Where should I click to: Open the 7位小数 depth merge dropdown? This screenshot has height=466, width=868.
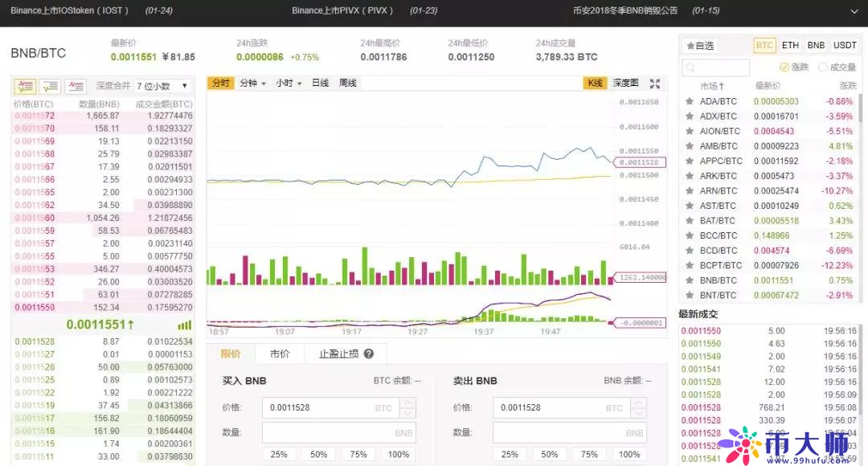(162, 86)
